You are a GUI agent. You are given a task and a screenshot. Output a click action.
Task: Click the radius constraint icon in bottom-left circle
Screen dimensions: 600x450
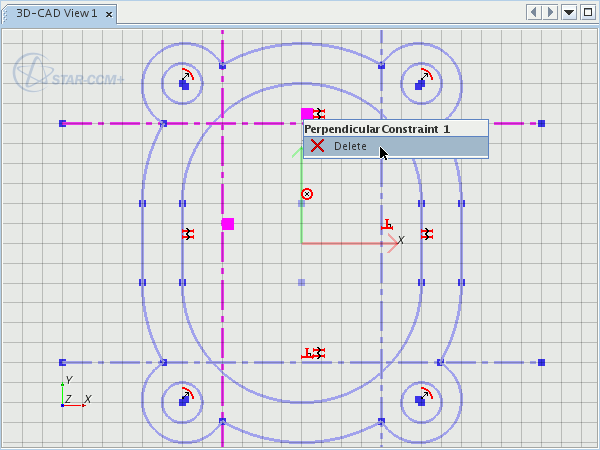(188, 393)
